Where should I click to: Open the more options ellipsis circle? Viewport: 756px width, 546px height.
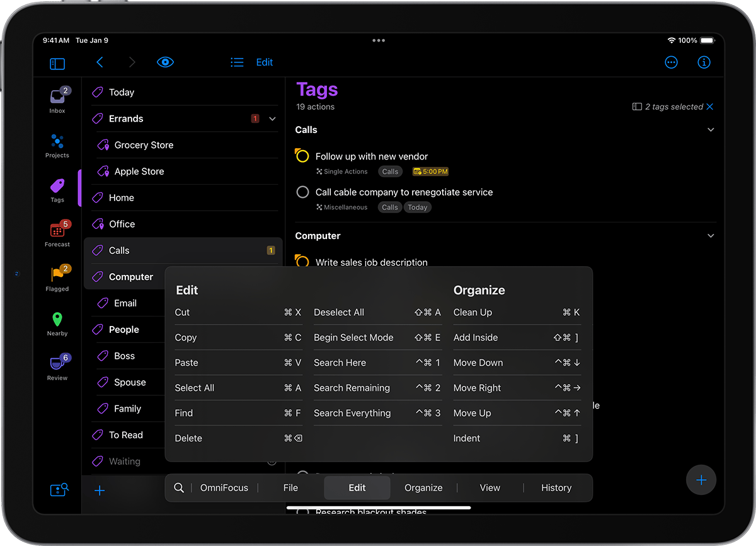pos(672,62)
